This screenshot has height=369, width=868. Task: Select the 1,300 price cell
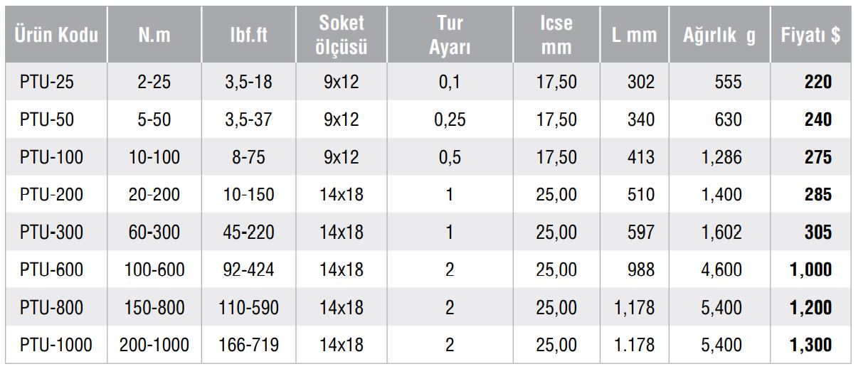[810, 346]
